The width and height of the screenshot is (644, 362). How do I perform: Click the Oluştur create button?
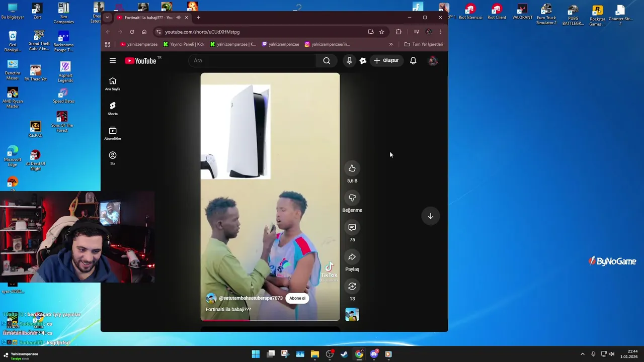pos(386,60)
